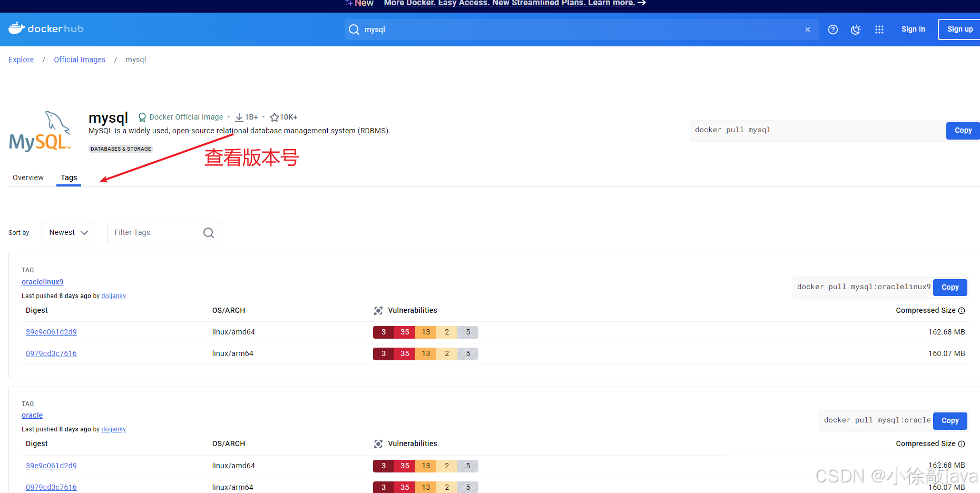980x493 pixels.
Task: Select 162.68 MB size for oraclelinux9 amd64
Action: (946, 332)
